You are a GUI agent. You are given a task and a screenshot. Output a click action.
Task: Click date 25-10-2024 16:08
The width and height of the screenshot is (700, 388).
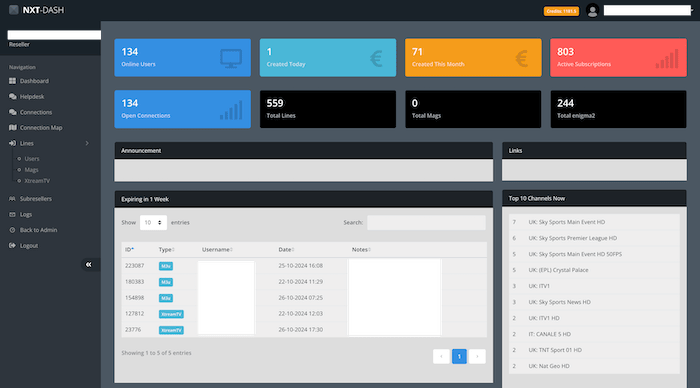[x=300, y=266]
